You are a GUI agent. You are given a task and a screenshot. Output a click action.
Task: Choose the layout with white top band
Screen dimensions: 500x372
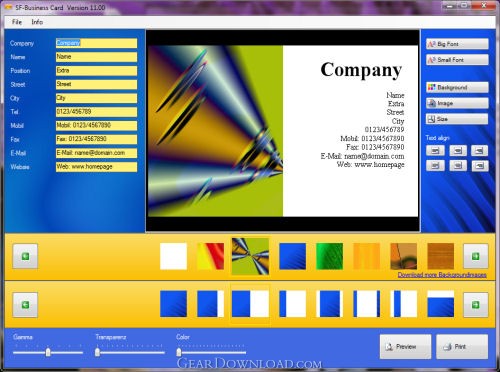(440, 304)
